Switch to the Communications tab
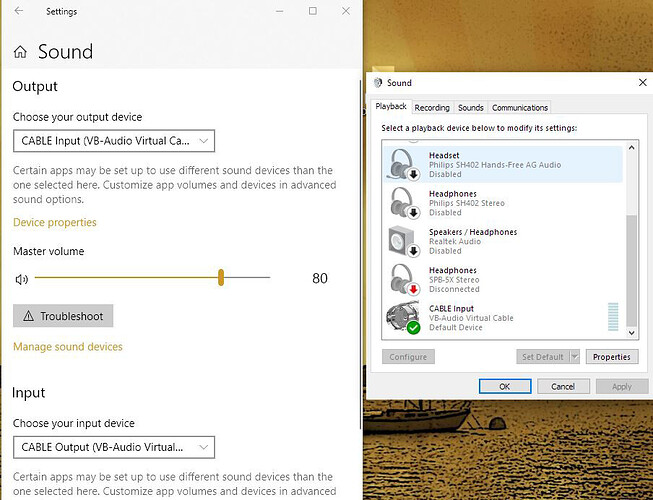The image size is (653, 500). [x=520, y=108]
